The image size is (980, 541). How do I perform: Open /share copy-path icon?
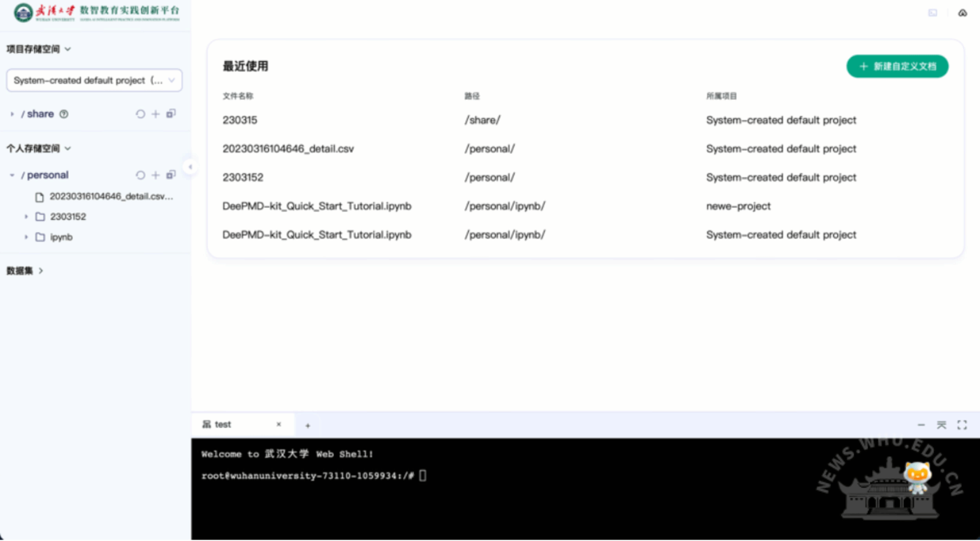[171, 113]
